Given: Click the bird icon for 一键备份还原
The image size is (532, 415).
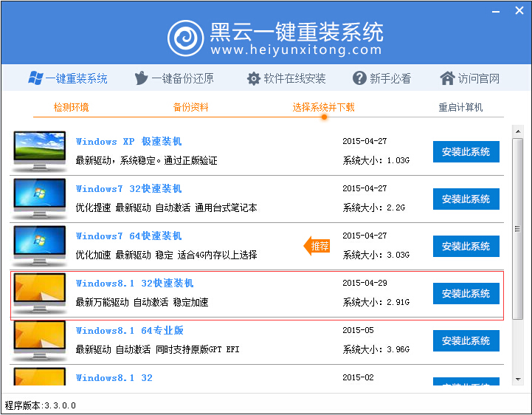Looking at the screenshot, I should pyautogui.click(x=142, y=78).
